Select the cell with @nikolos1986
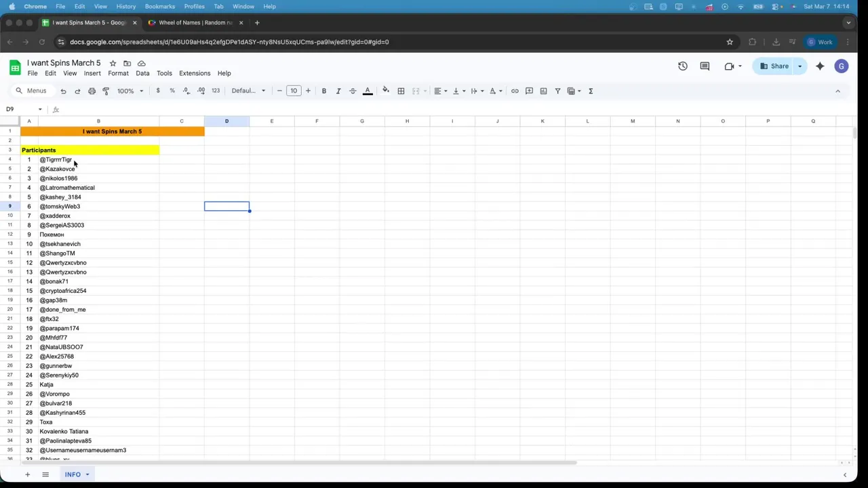This screenshot has width=868, height=488. tap(98, 178)
